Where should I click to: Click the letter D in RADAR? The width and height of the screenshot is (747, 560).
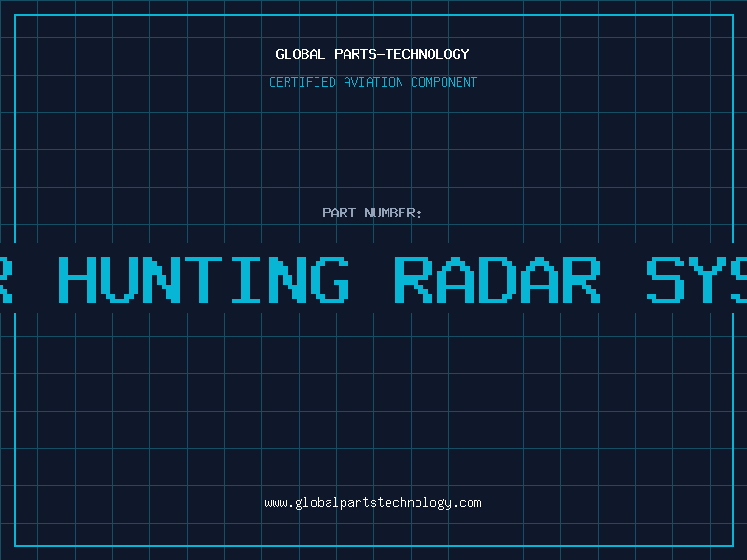496,278
